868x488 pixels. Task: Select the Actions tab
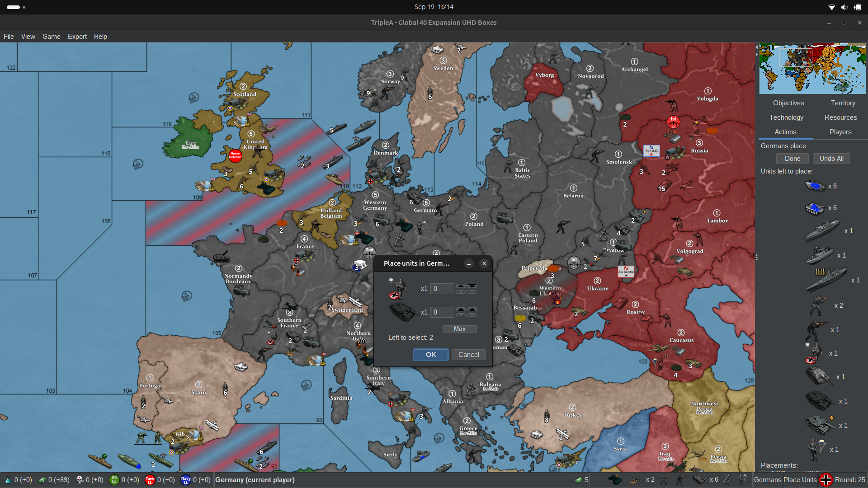[785, 132]
